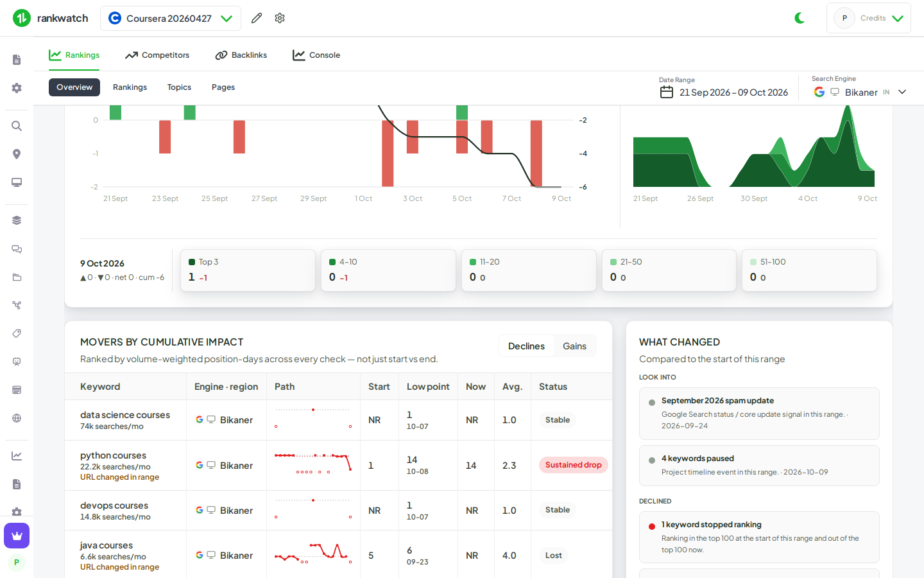Screen dimensions: 924x578
Task: Click the purple crown upgrade button
Action: pyautogui.click(x=17, y=536)
